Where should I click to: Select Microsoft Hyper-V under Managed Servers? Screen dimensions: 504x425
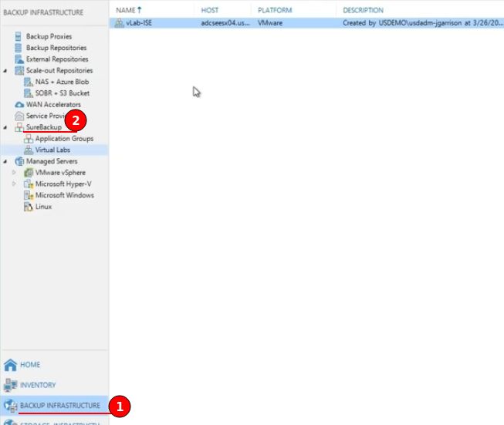point(63,184)
